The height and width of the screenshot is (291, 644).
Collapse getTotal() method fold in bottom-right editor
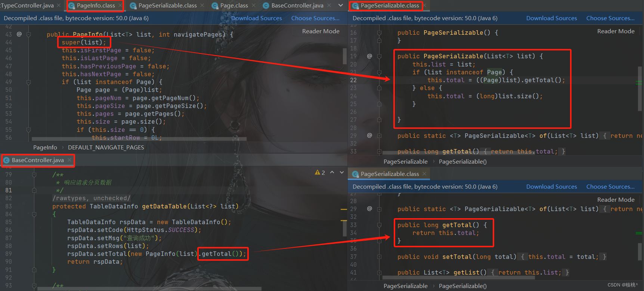click(379, 225)
